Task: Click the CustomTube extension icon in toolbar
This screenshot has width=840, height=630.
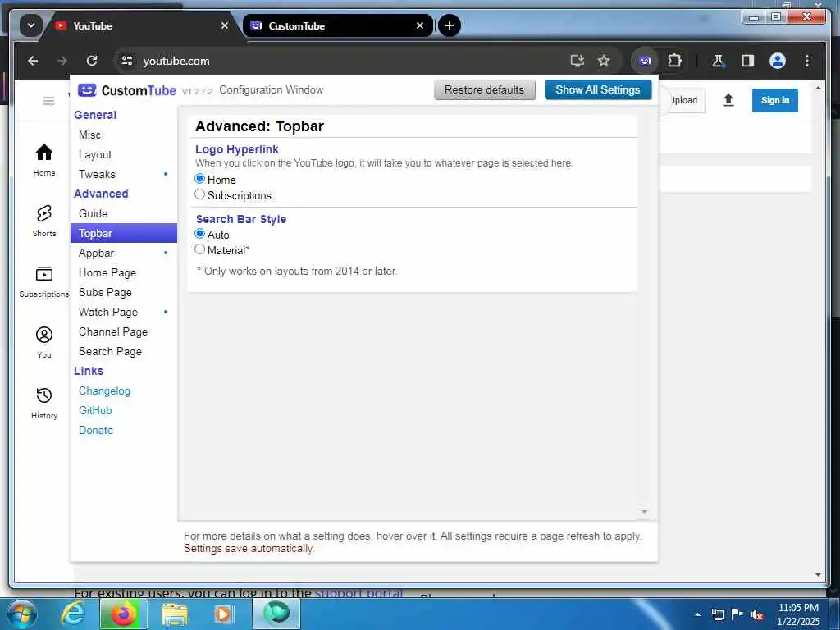Action: point(645,61)
